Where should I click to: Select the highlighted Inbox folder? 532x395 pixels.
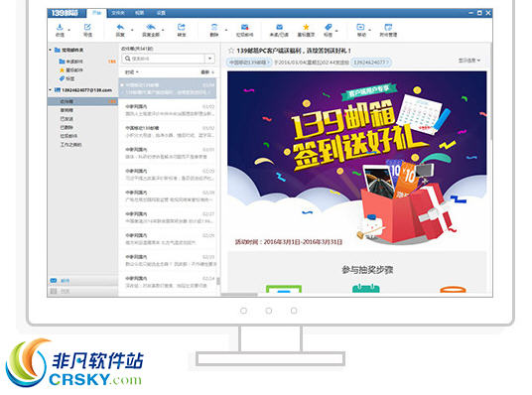[82, 101]
